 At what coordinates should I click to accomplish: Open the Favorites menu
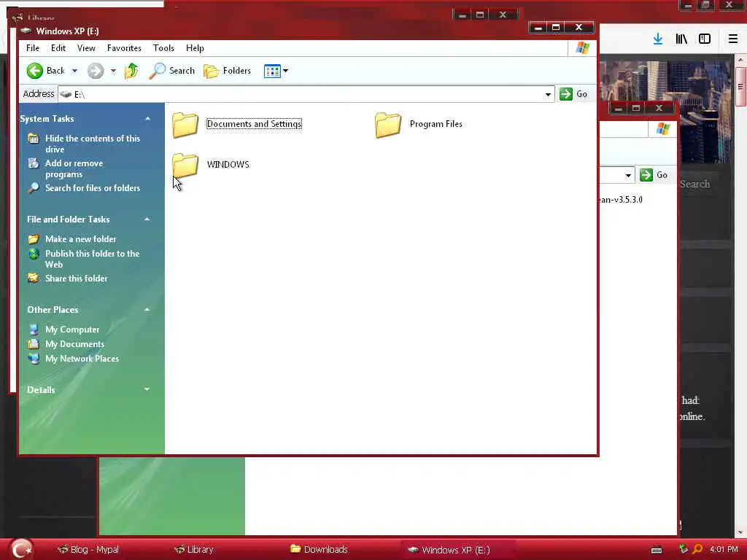(124, 48)
